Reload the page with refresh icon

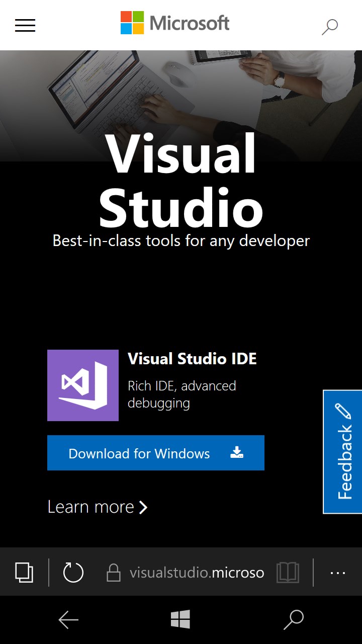pos(73,573)
